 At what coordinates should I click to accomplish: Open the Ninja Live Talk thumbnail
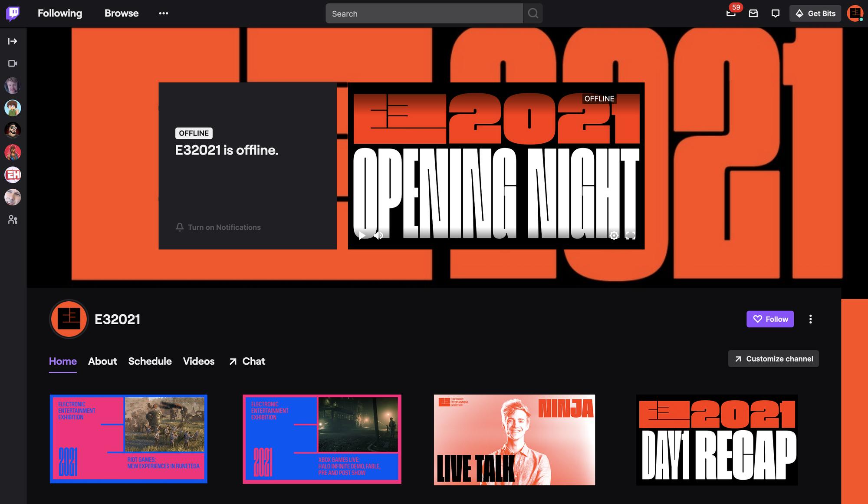pos(514,439)
